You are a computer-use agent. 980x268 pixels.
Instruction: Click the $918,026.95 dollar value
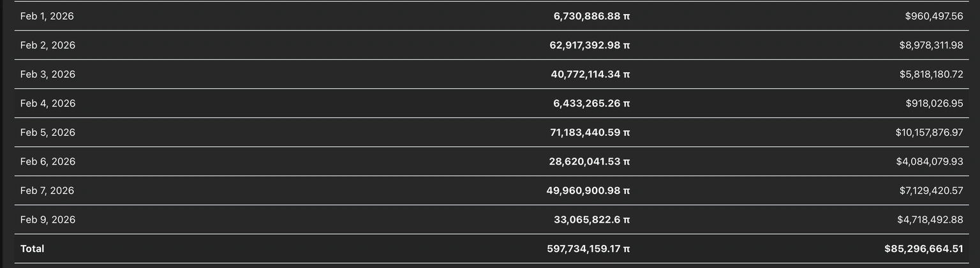pos(933,103)
